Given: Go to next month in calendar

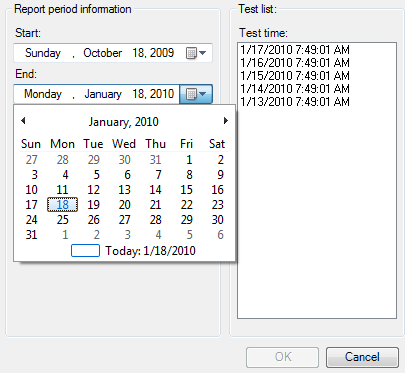Looking at the screenshot, I should (226, 120).
